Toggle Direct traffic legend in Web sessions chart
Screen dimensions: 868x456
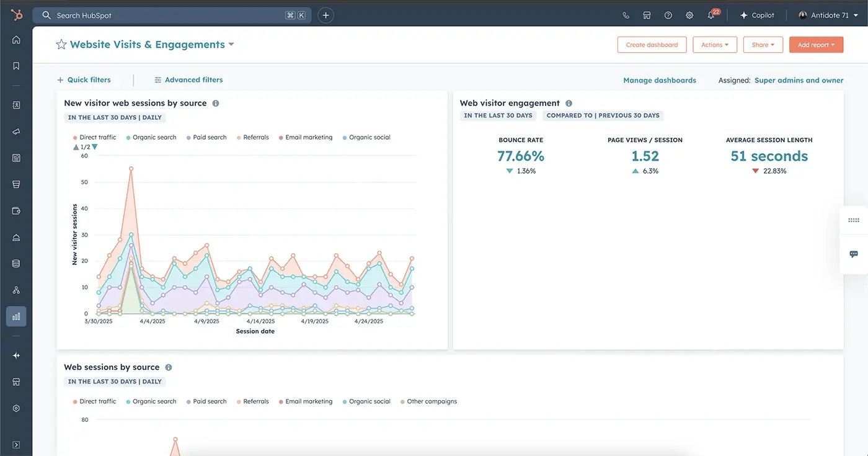[94, 401]
